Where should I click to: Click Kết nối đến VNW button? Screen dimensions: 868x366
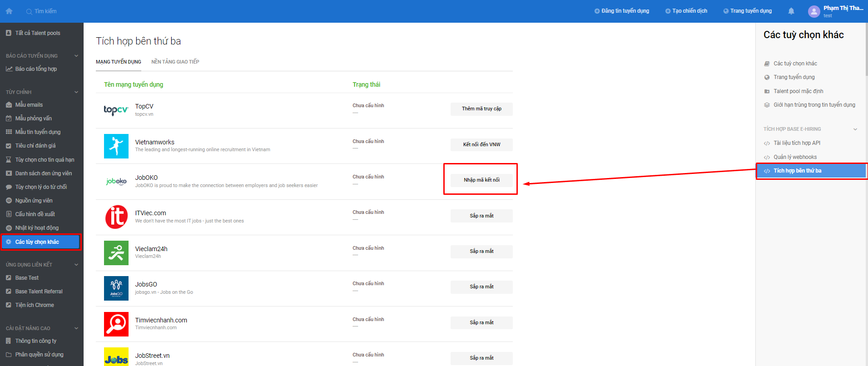481,145
